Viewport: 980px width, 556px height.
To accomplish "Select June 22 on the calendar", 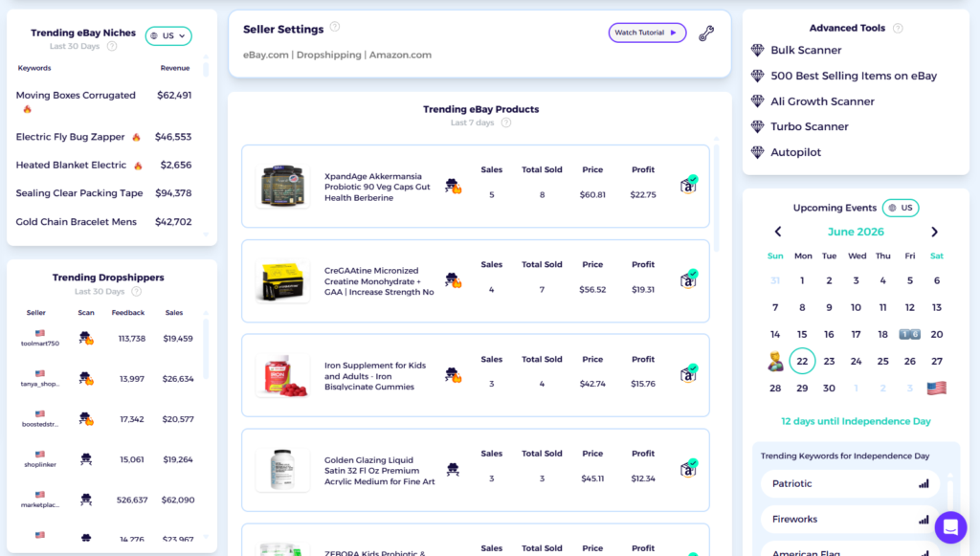I will (x=802, y=361).
